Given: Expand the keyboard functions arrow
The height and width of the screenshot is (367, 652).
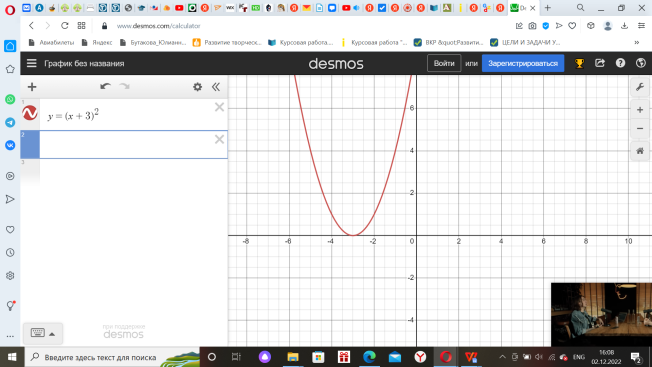Looking at the screenshot, I should [52, 334].
